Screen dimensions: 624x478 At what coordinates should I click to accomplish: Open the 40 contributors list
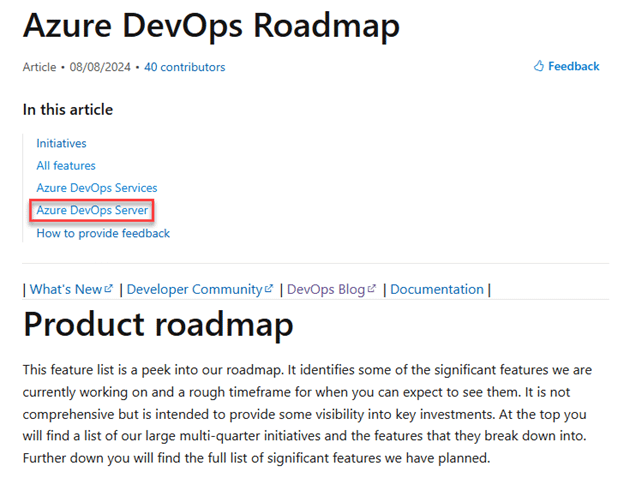(184, 67)
